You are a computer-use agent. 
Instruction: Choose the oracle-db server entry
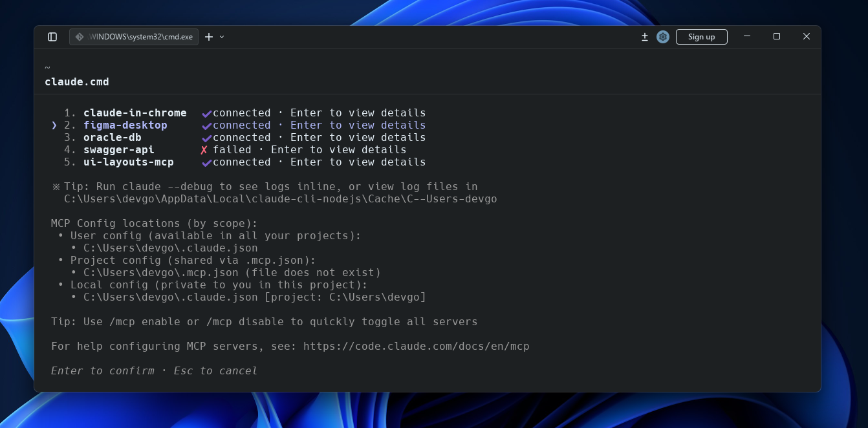point(112,138)
